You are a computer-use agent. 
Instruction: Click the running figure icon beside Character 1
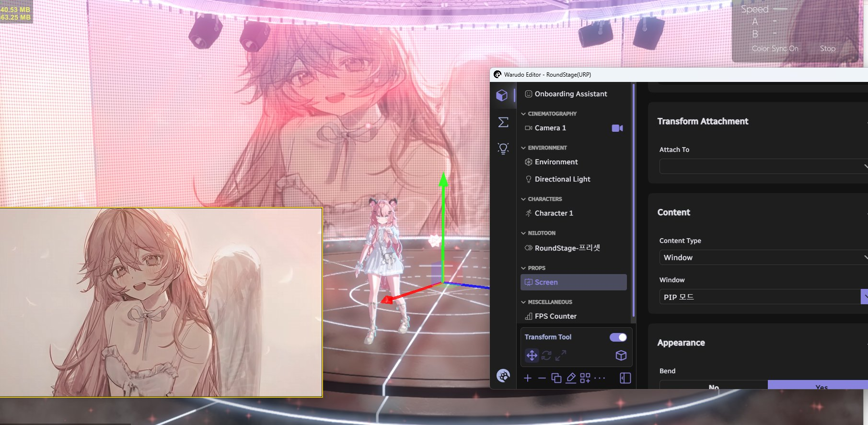(x=529, y=213)
